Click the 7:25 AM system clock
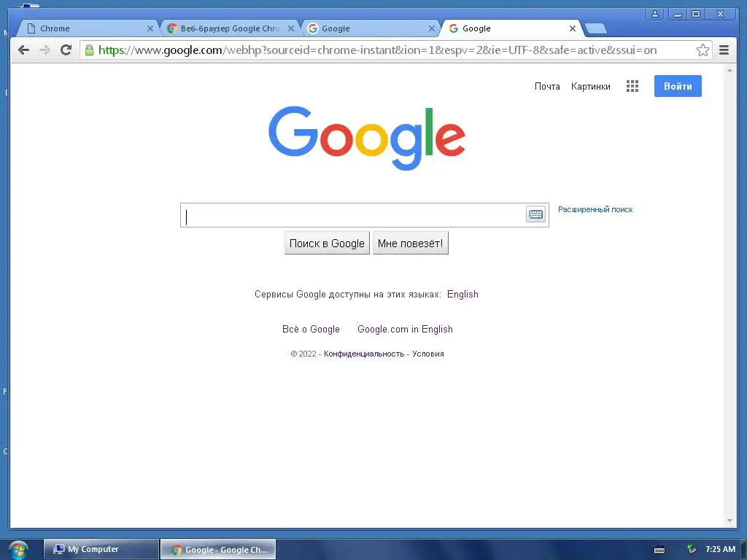The width and height of the screenshot is (747, 560). (720, 549)
